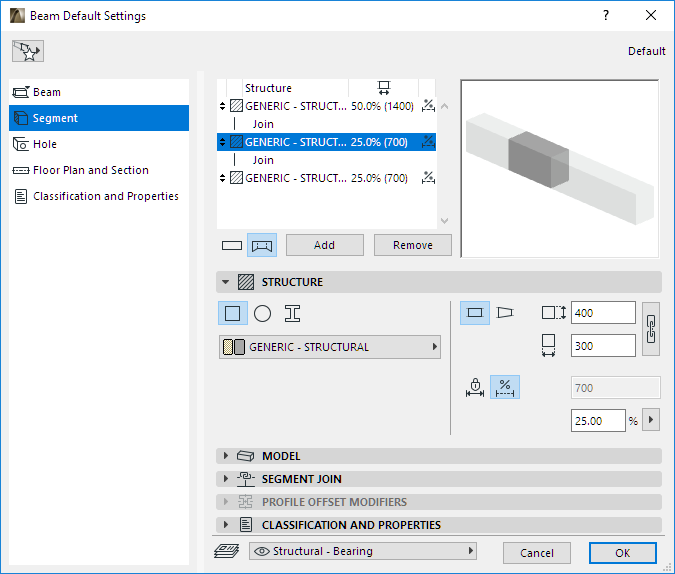
Task: Click the Add segment button
Action: click(x=325, y=245)
